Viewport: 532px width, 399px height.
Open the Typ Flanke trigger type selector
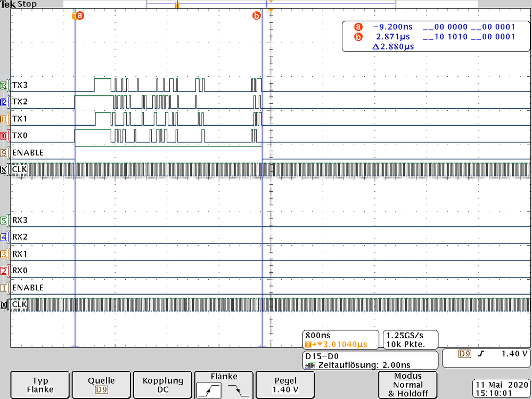(x=39, y=385)
